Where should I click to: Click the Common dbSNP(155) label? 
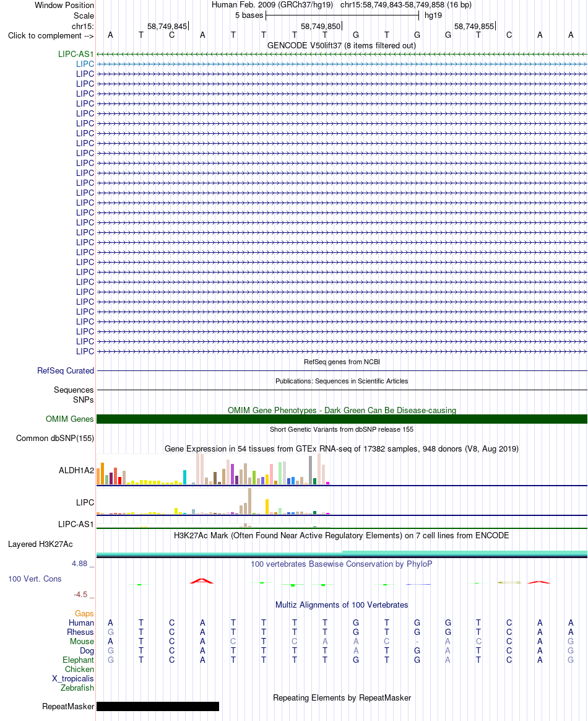click(x=55, y=438)
